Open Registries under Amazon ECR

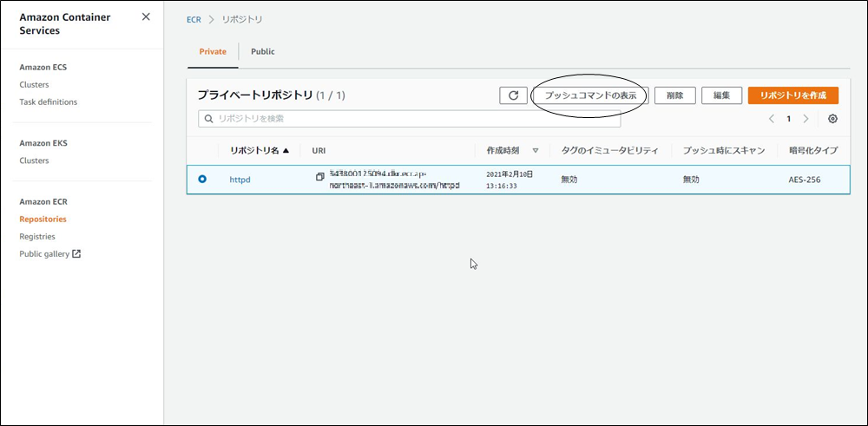(37, 236)
